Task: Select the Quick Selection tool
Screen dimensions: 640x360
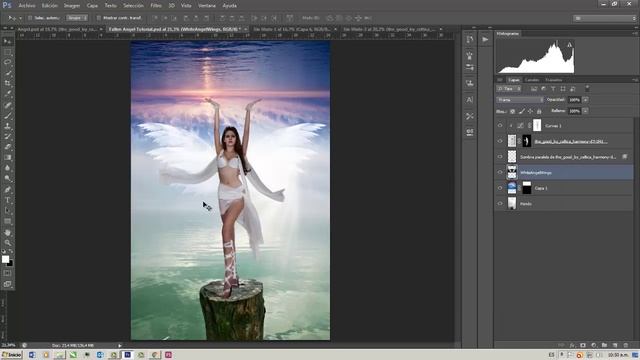Action: (x=7, y=73)
